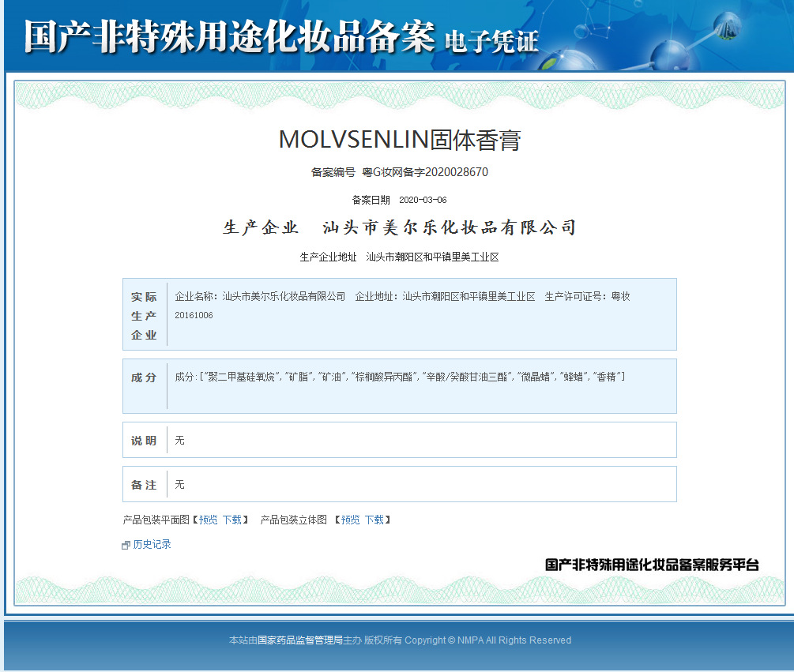The height and width of the screenshot is (672, 794).
Task: Click the 实际生产企业 row label
Action: [144, 316]
